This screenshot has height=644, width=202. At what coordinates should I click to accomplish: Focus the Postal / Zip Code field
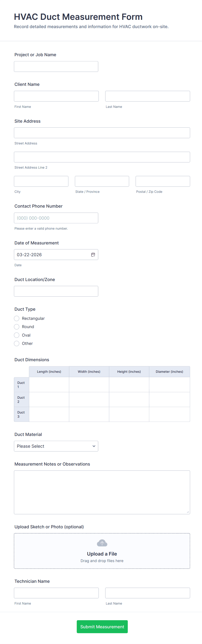click(163, 181)
